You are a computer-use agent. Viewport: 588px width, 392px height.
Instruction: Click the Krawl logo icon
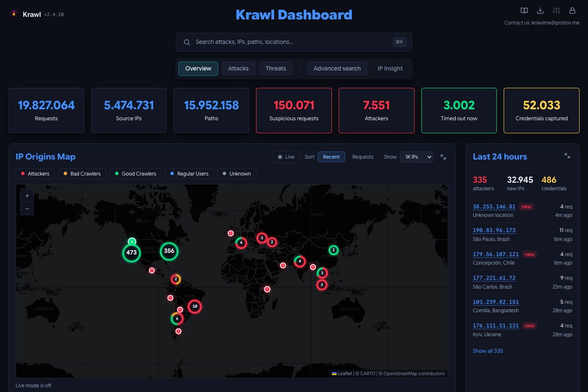point(14,14)
